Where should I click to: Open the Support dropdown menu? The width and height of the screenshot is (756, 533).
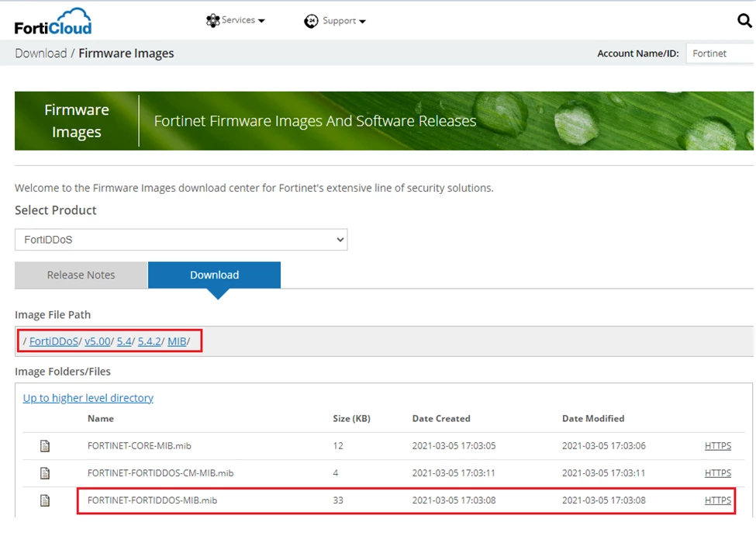[335, 21]
